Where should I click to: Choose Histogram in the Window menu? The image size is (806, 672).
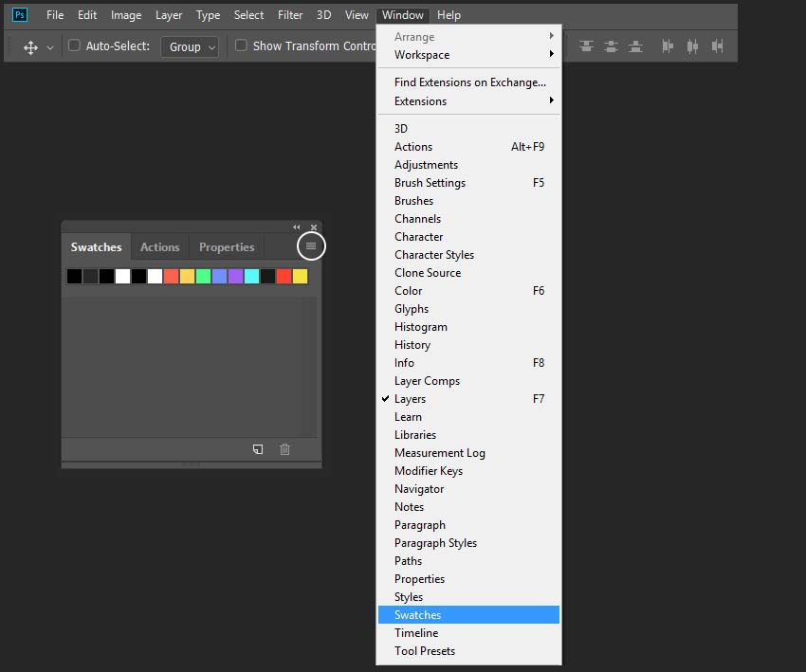468,326
